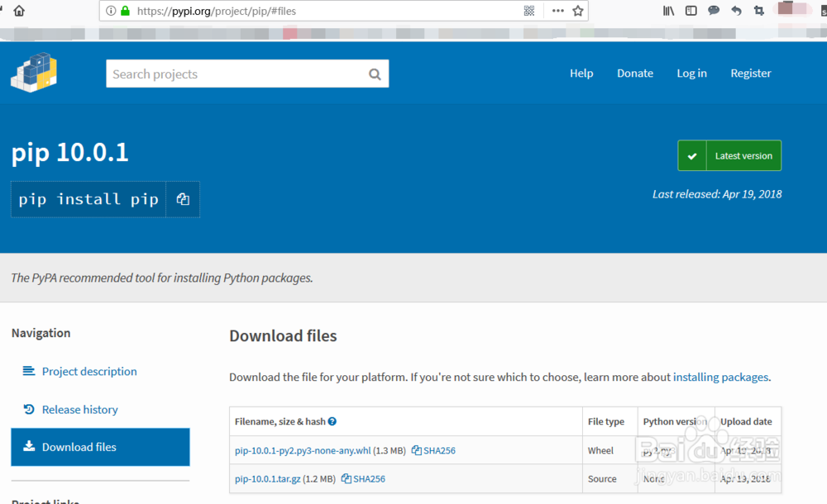Open Project description in Navigation
The width and height of the screenshot is (827, 504).
[x=89, y=371]
